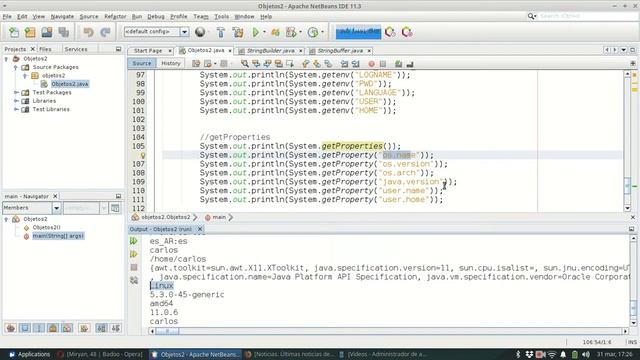Click the Clean and Build Project icon
Screen dimensions: 640x360
238,32
